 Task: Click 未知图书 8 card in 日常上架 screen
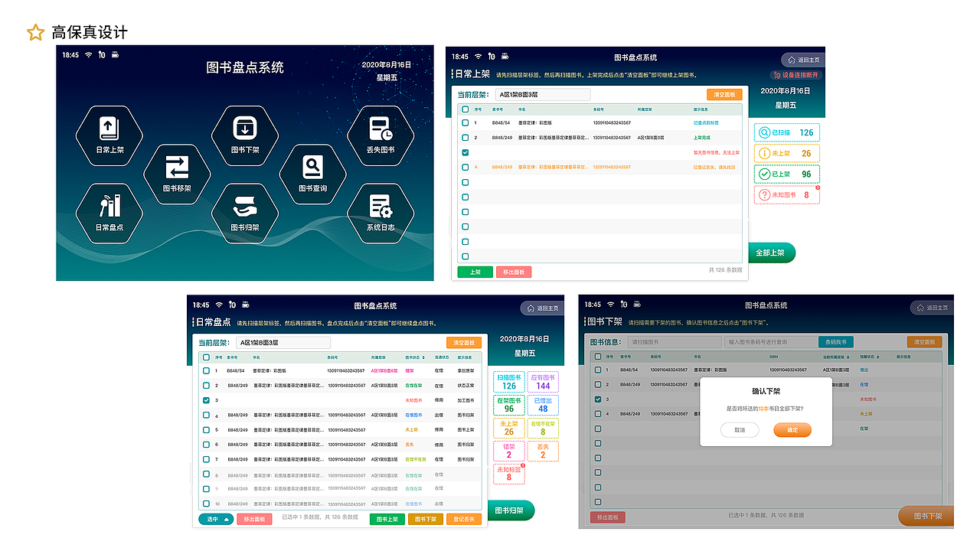click(787, 194)
